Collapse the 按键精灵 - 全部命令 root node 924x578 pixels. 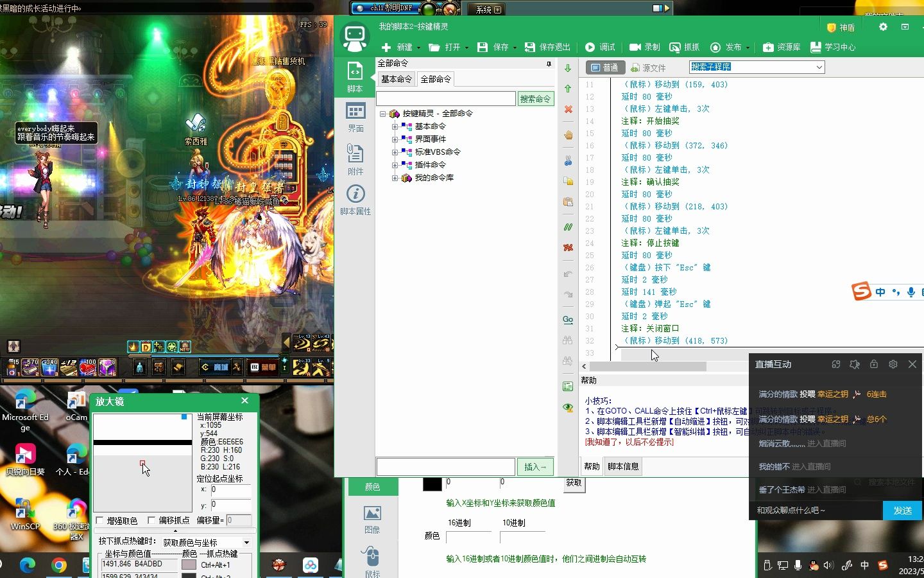pyautogui.click(x=383, y=114)
